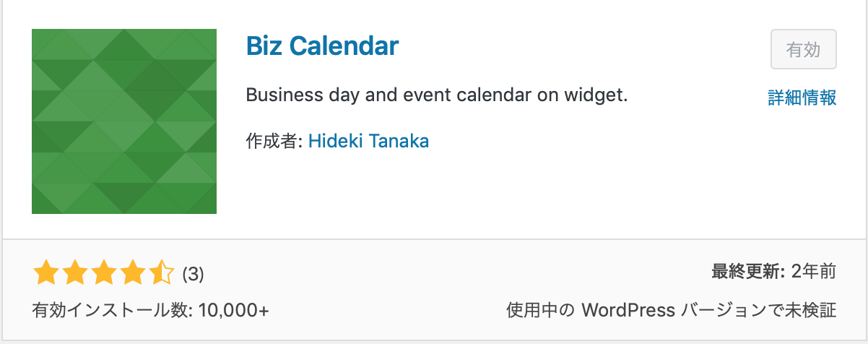The image size is (868, 344).
Task: Click the first rating star
Action: (x=45, y=274)
